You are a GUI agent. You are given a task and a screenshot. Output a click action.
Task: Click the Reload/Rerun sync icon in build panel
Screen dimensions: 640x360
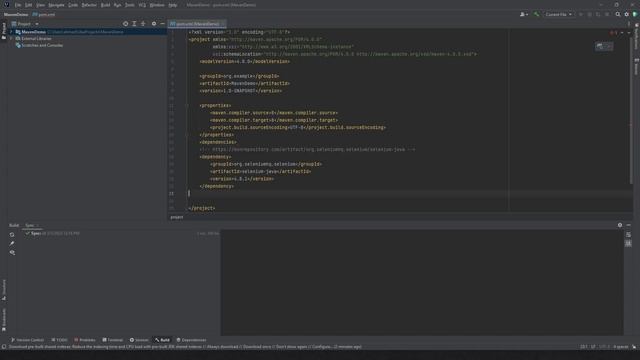pos(12,235)
